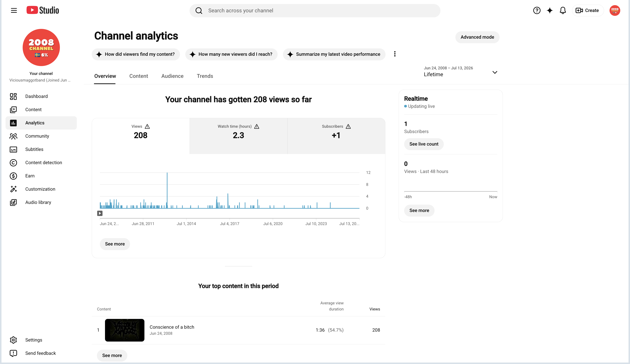Click See more below views chart
This screenshot has width=630, height=364.
pyautogui.click(x=115, y=244)
